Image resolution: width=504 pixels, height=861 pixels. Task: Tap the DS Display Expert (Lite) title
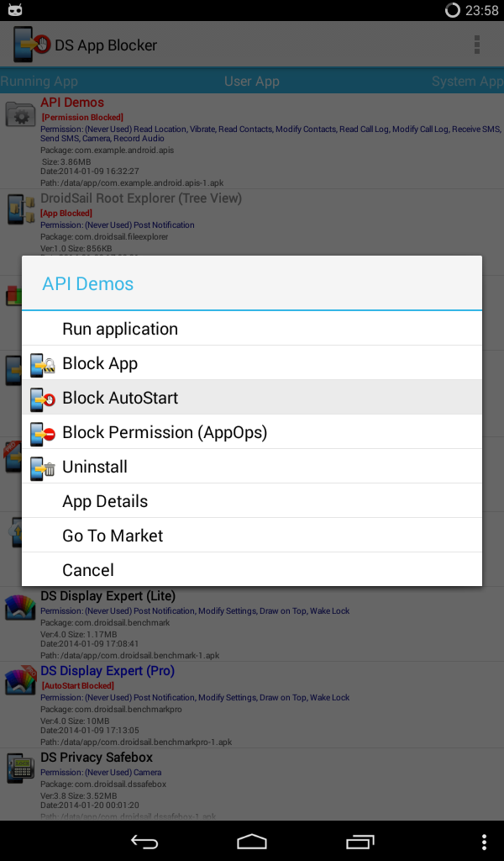click(108, 596)
